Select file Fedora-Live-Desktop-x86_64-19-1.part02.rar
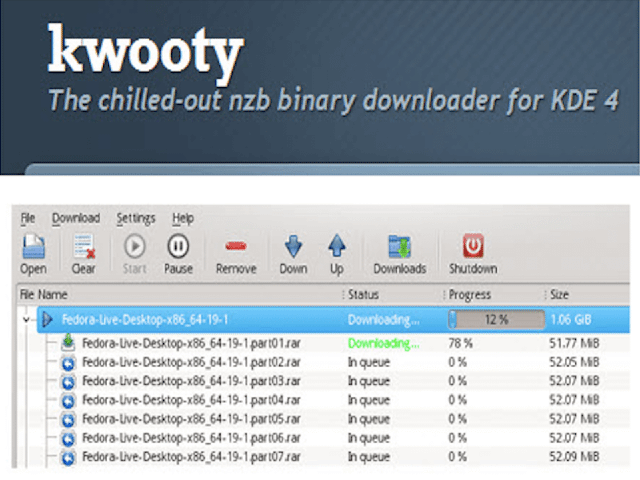Screen dimensions: 640x480 (x=191, y=362)
